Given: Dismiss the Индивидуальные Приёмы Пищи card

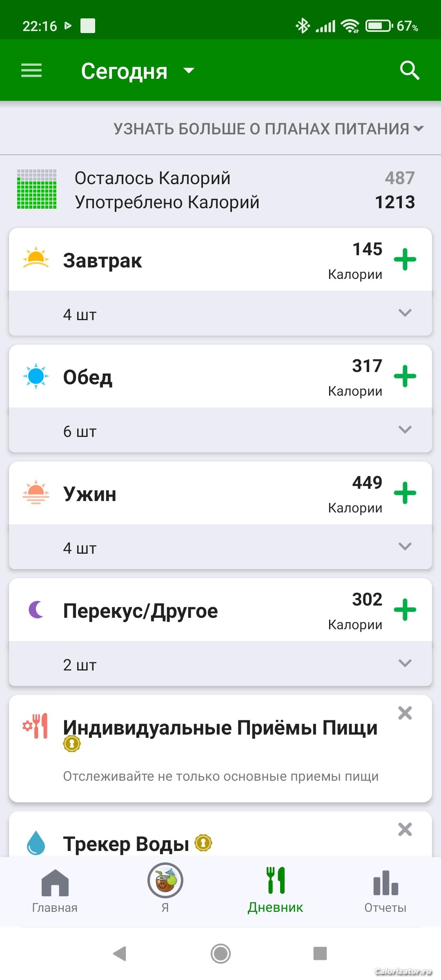Looking at the screenshot, I should pyautogui.click(x=405, y=713).
